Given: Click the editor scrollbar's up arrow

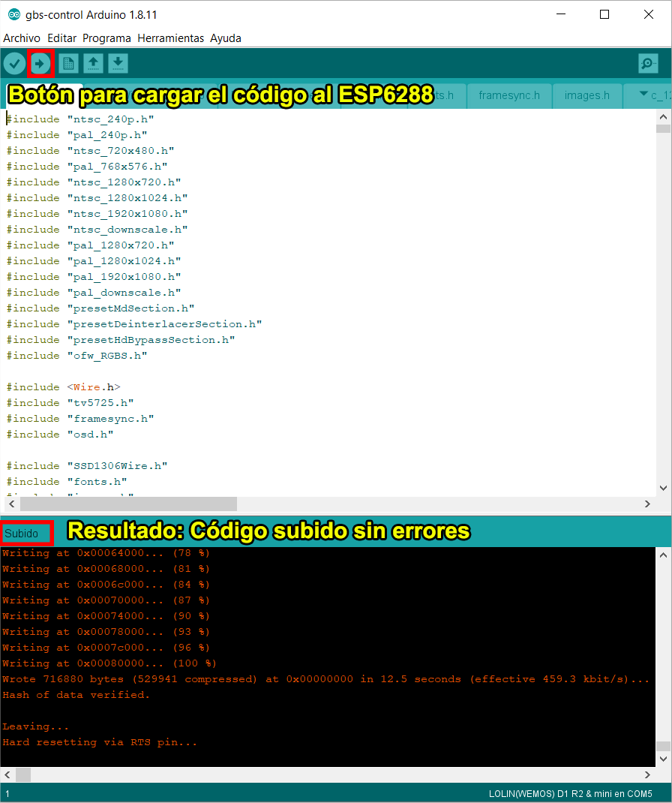Looking at the screenshot, I should coord(663,117).
